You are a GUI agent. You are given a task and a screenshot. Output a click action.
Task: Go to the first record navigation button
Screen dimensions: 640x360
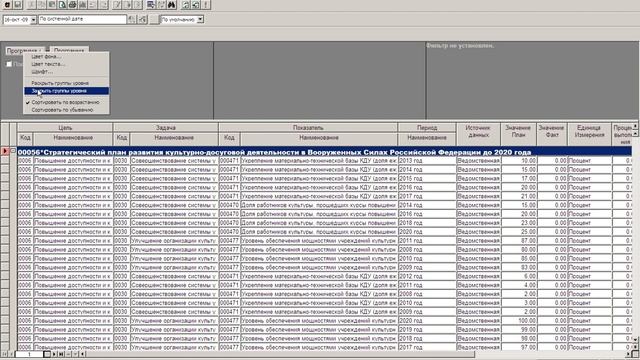coord(5,354)
